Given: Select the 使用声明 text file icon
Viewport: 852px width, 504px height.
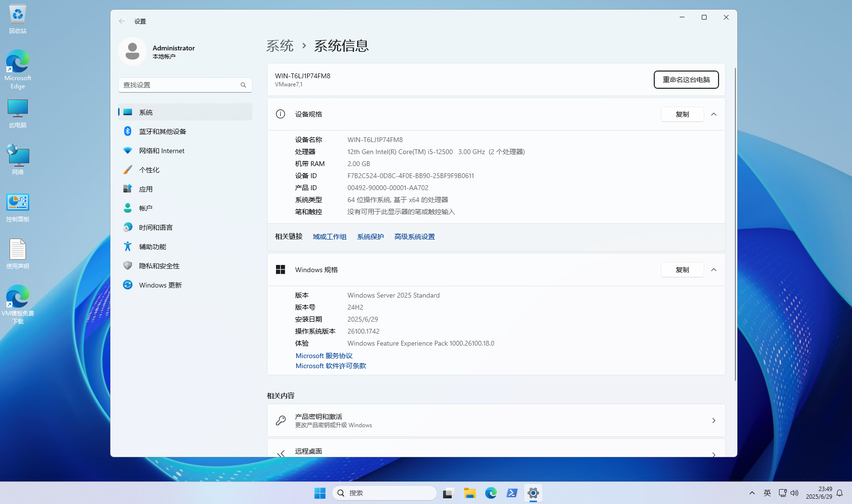Looking at the screenshot, I should 18,254.
